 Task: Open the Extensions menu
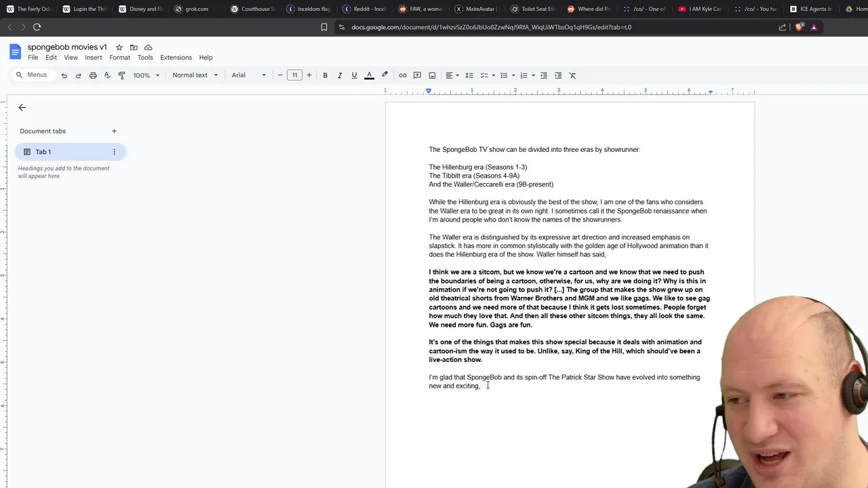(x=176, y=58)
